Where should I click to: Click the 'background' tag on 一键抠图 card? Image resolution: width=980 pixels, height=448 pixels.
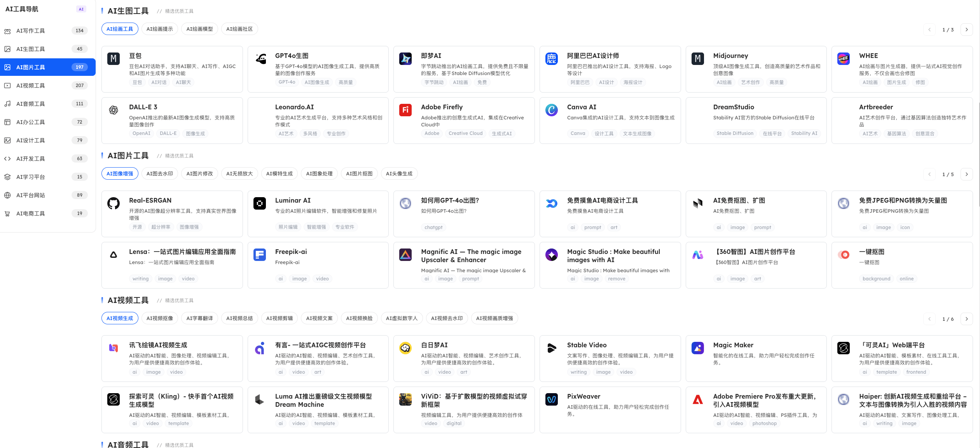point(876,279)
